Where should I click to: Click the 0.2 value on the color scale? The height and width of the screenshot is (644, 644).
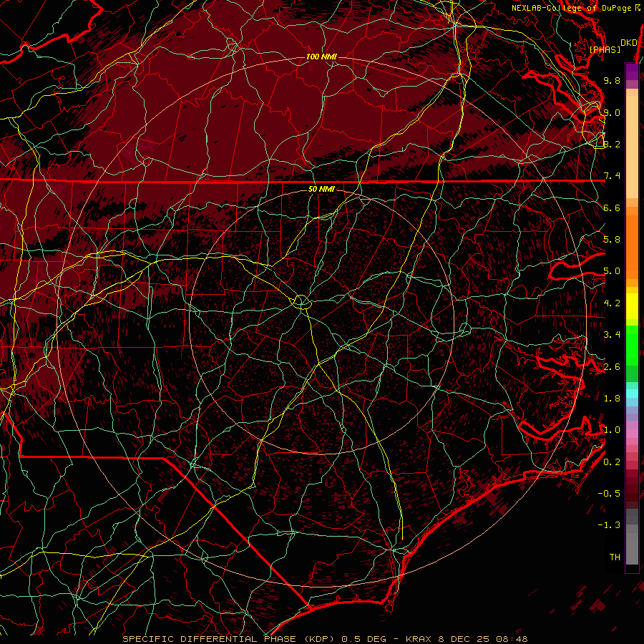(x=612, y=462)
